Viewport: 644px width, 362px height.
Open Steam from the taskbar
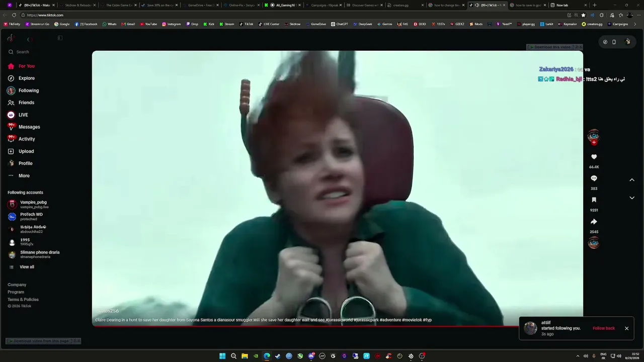click(278, 356)
